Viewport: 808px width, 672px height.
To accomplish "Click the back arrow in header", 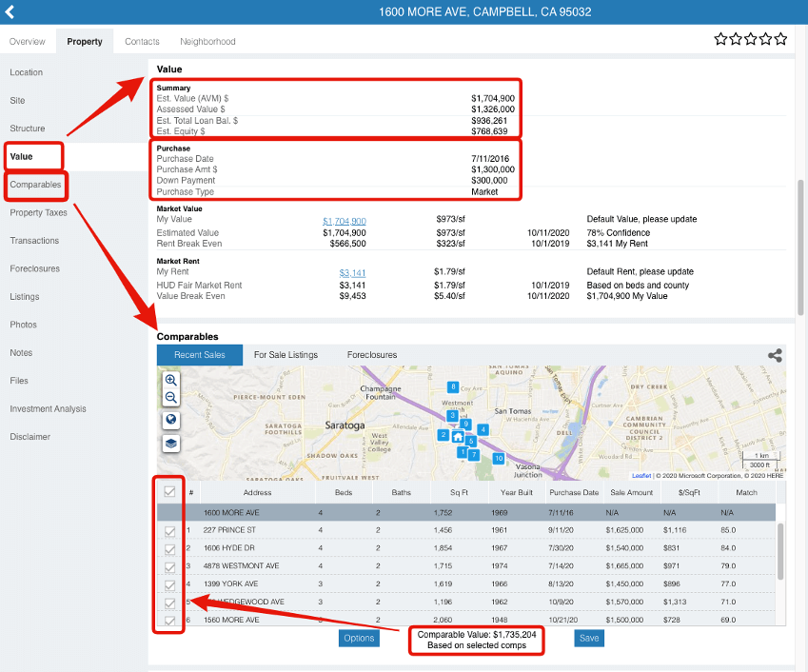I will pyautogui.click(x=10, y=12).
